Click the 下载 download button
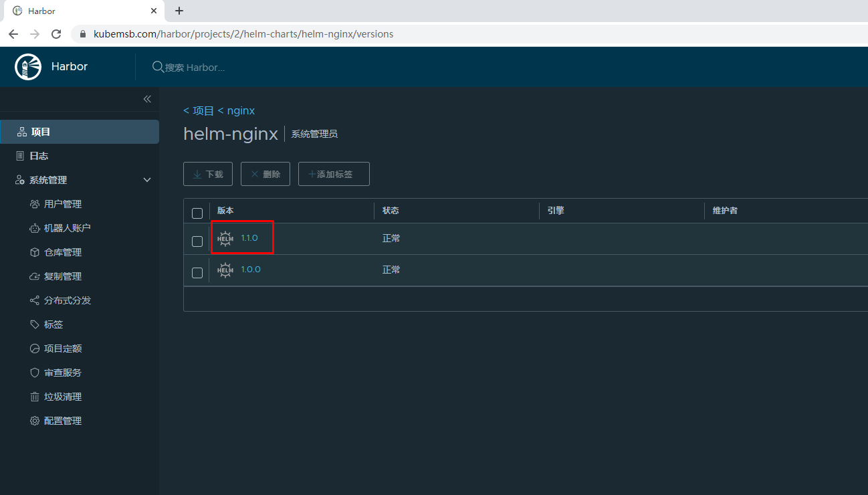This screenshot has width=868, height=495. [x=208, y=174]
